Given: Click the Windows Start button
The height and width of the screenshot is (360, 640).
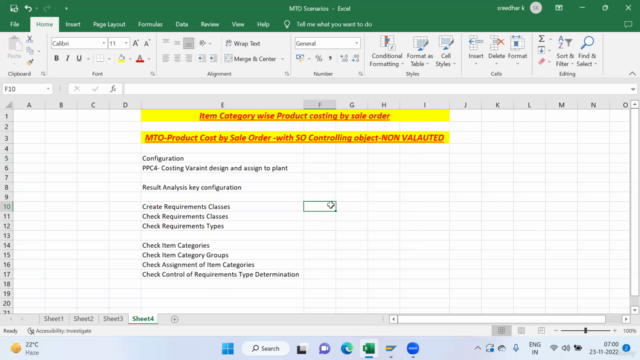Looking at the screenshot, I should pyautogui.click(x=228, y=348).
